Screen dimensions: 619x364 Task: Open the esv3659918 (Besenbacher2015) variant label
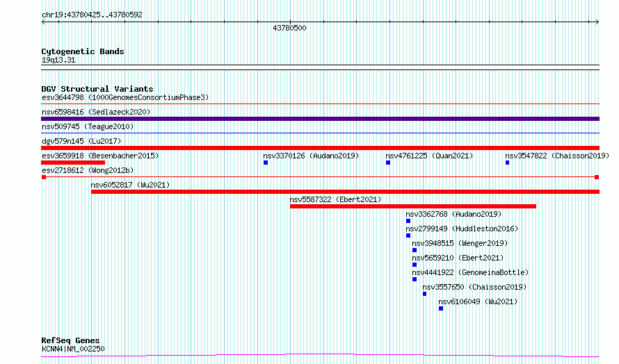click(x=100, y=156)
